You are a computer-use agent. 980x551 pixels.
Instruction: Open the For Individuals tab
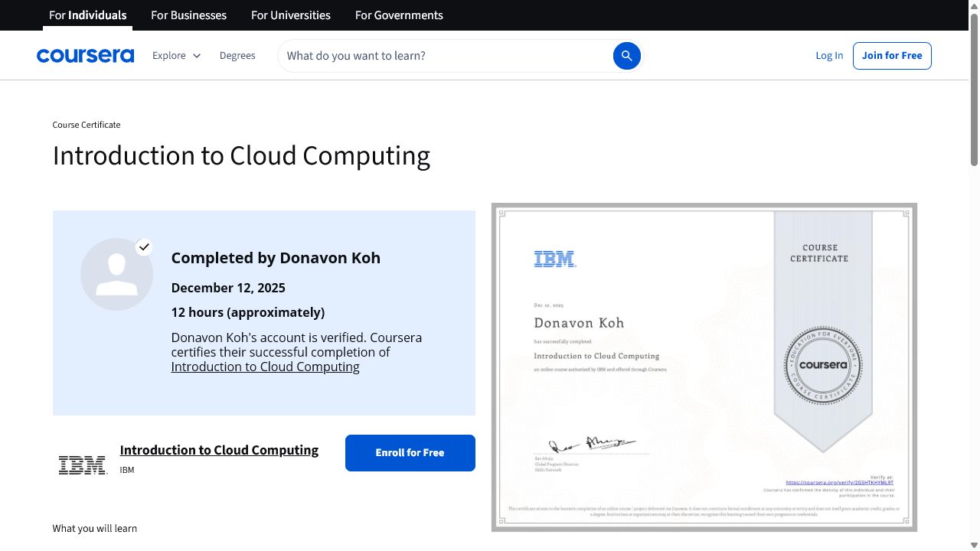(x=87, y=15)
